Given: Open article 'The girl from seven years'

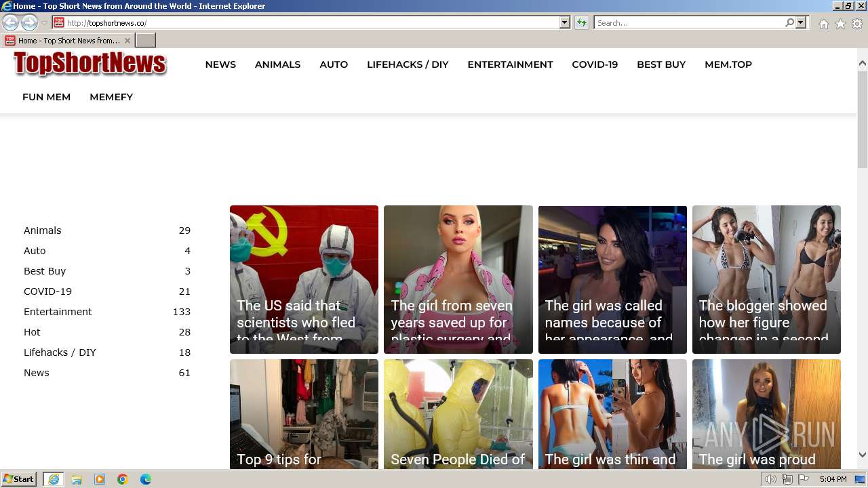Looking at the screenshot, I should [458, 279].
